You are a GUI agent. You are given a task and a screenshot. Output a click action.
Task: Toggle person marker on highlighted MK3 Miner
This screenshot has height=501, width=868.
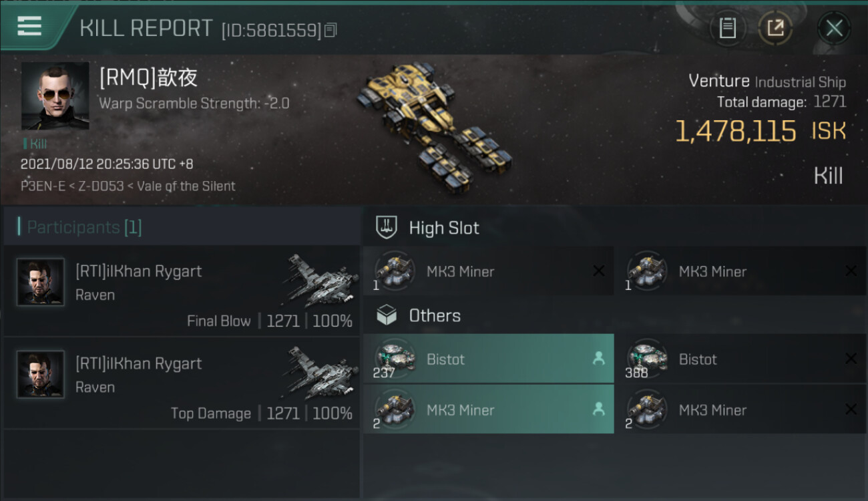[598, 409]
